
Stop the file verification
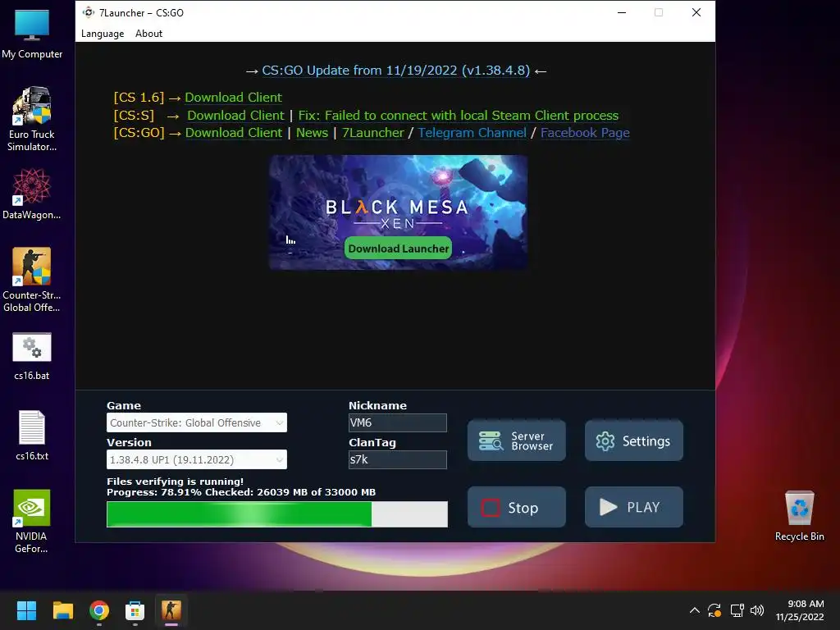(x=517, y=507)
